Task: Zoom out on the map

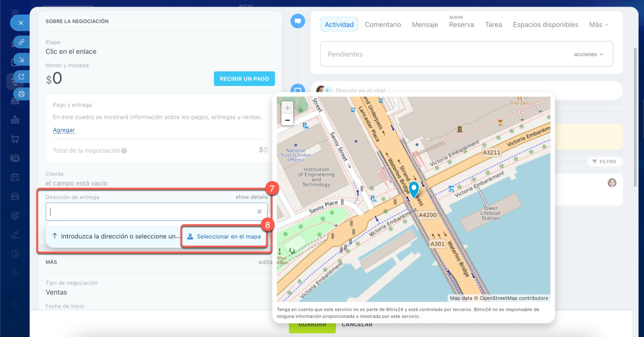Action: click(x=287, y=120)
